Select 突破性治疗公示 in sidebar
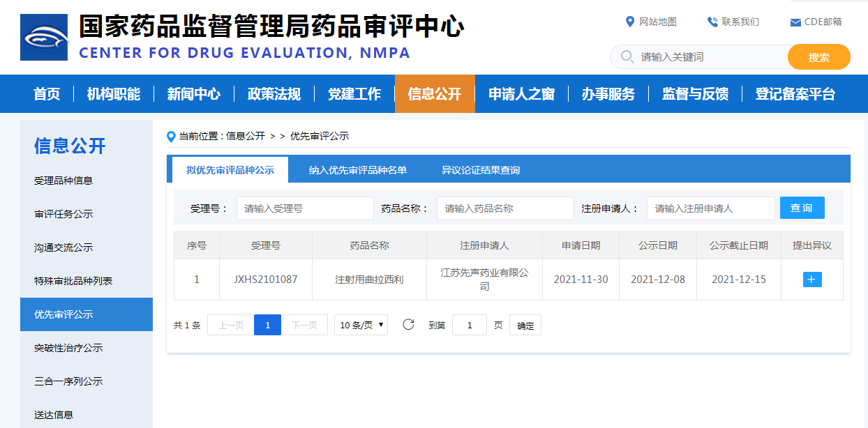Screen dimensions: 868x428 tap(68, 348)
